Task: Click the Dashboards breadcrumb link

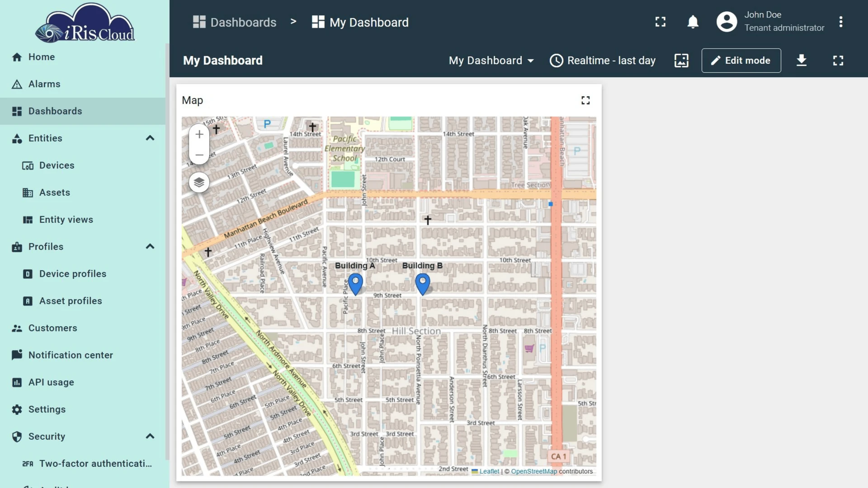Action: point(235,22)
